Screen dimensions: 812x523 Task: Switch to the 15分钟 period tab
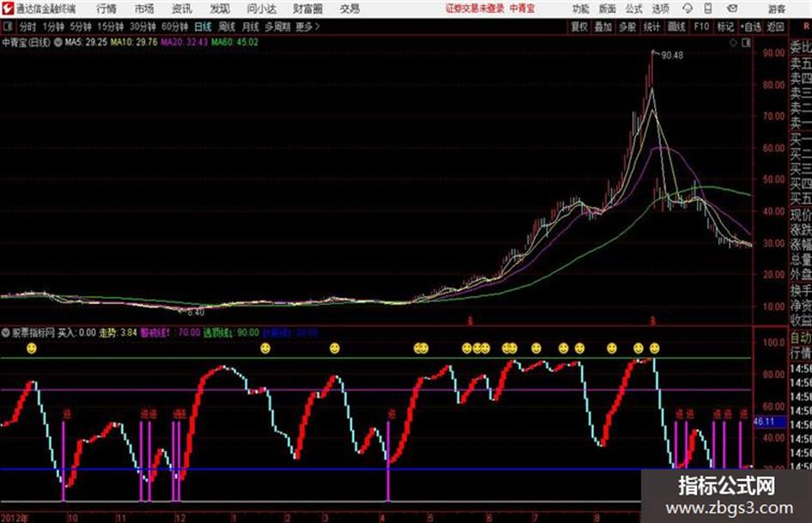tap(110, 27)
